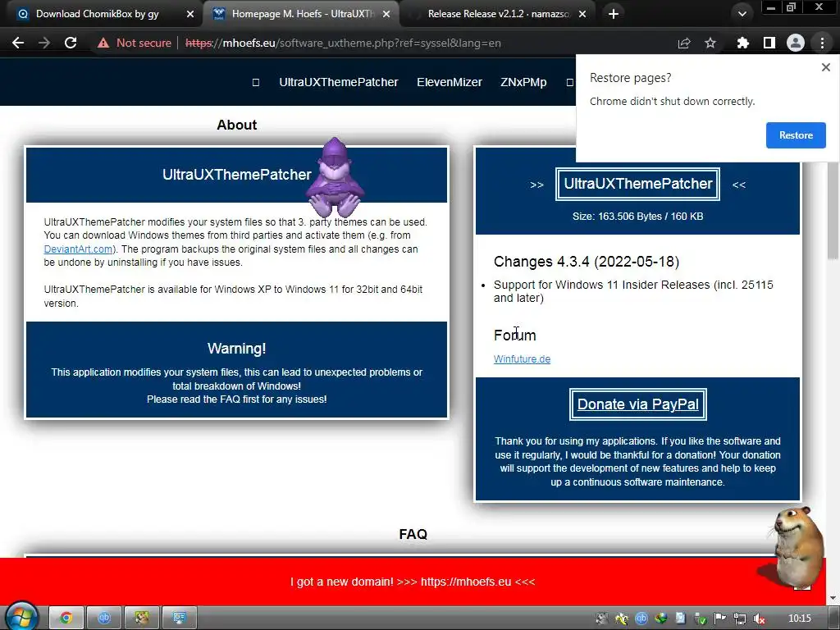The width and height of the screenshot is (840, 630).
Task: Open the hamster app taskbar button
Action: click(x=141, y=619)
